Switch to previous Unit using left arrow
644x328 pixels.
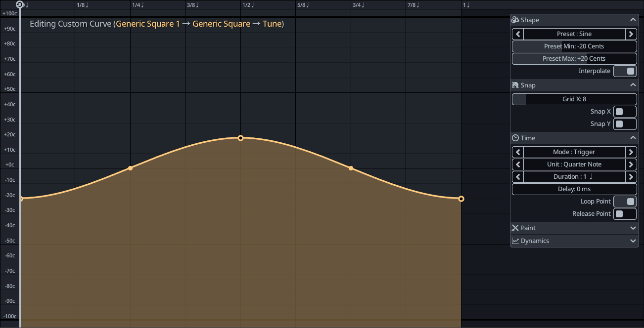(x=518, y=164)
